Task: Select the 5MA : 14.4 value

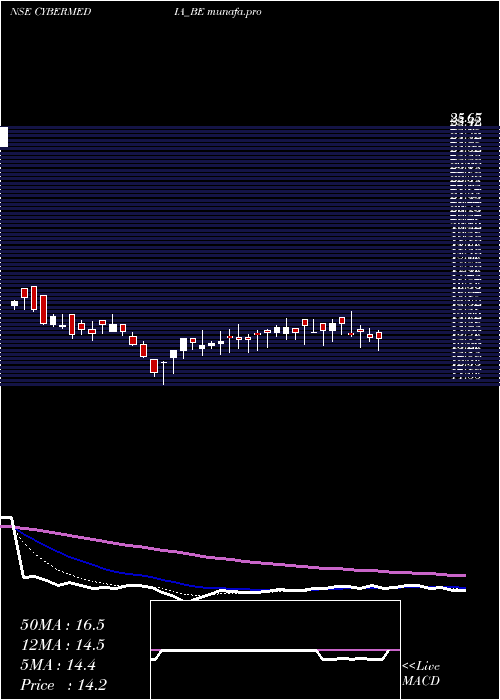Action: point(58,665)
